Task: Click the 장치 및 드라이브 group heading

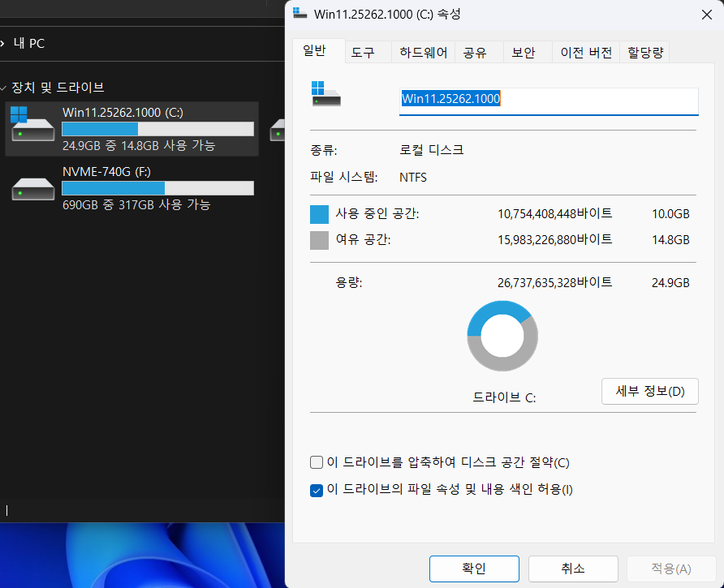Action: coord(58,88)
